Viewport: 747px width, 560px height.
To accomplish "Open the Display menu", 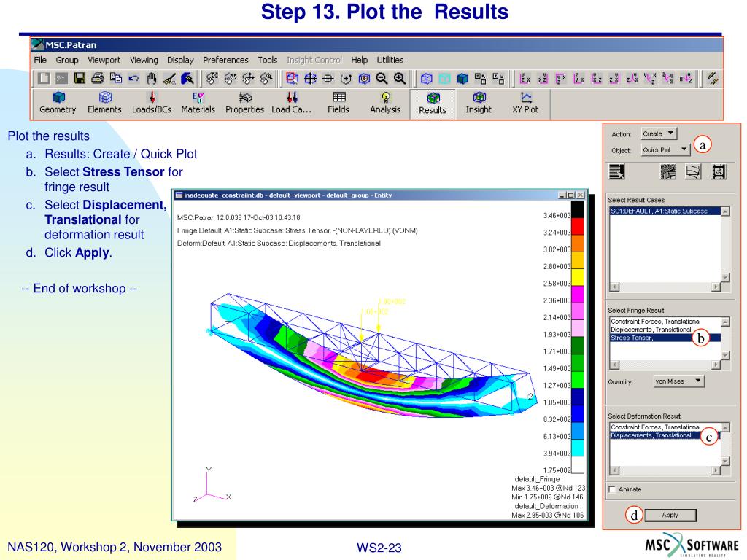I will coord(180,60).
